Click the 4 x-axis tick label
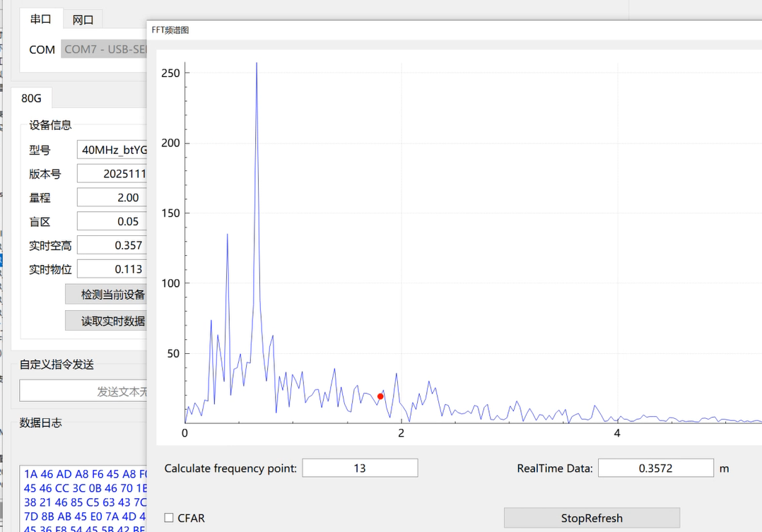This screenshot has width=762, height=532. click(x=617, y=433)
